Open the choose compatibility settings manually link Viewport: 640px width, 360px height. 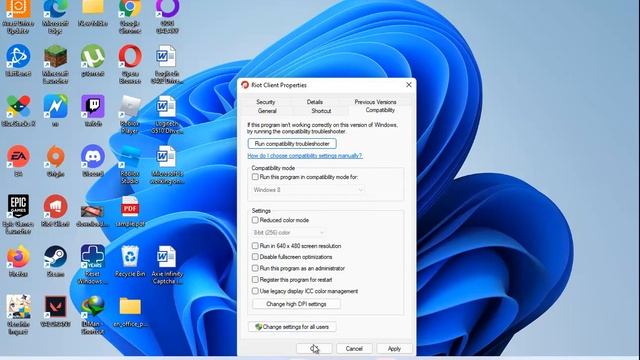coord(304,156)
